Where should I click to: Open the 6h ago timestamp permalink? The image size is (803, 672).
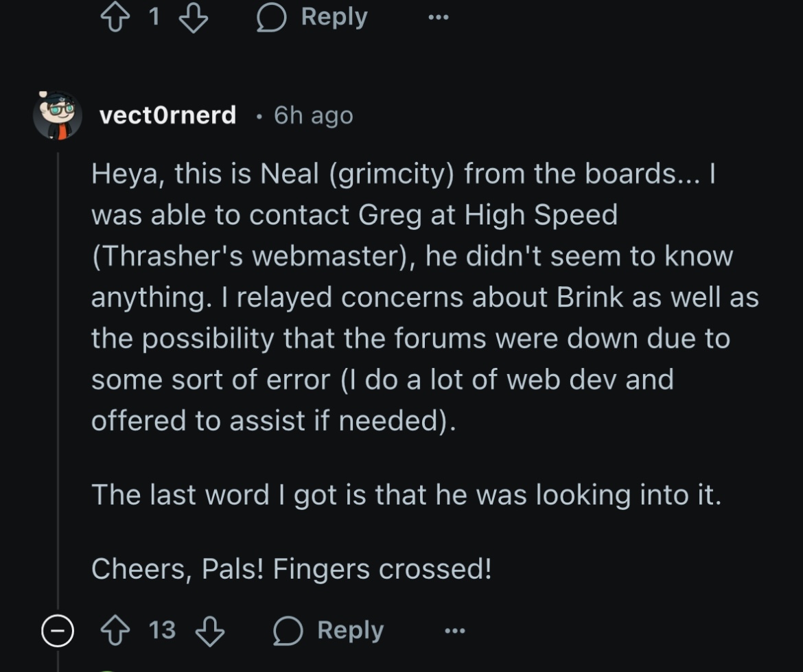click(x=313, y=115)
